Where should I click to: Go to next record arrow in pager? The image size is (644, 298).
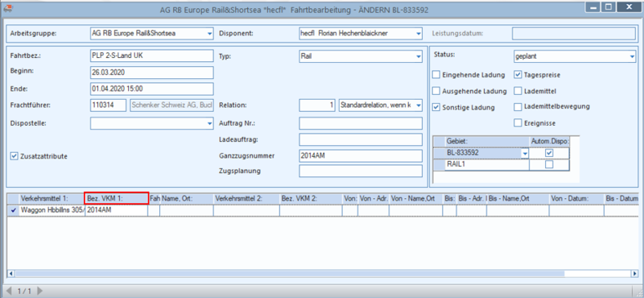tap(39, 291)
